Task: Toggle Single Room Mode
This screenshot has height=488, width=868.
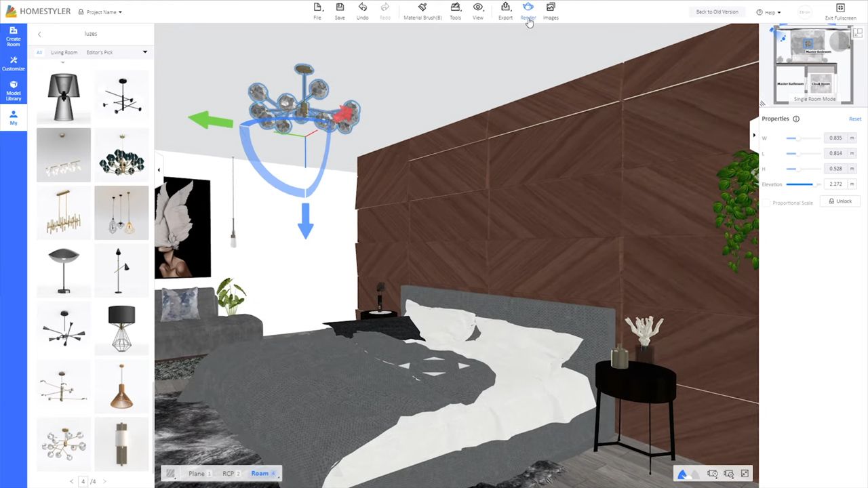Action: point(814,99)
